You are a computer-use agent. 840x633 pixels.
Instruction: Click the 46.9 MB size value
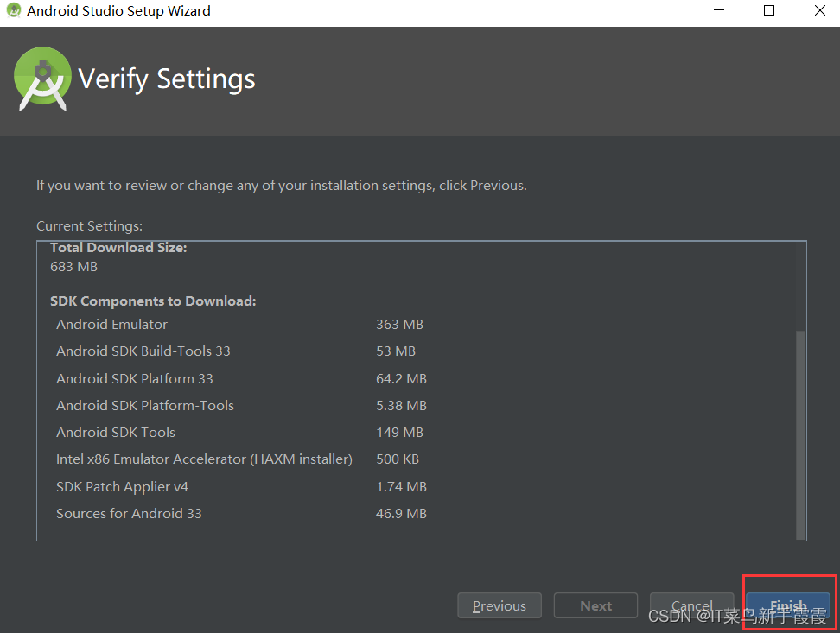pos(401,513)
